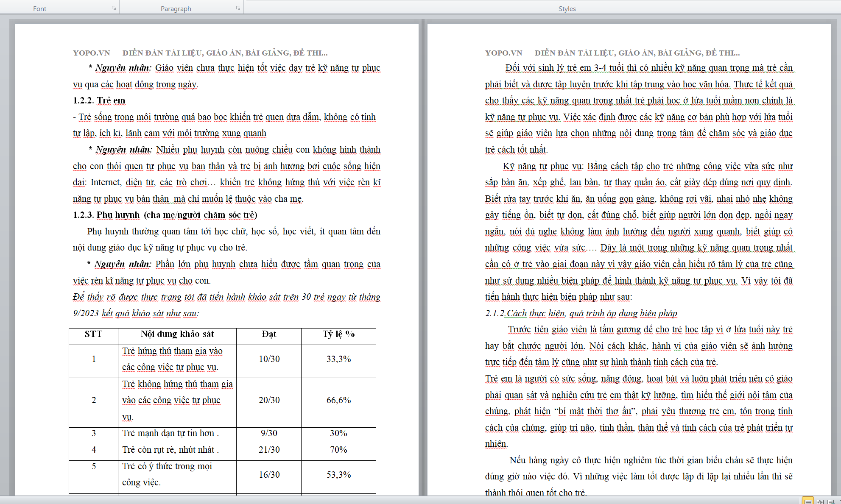This screenshot has width=841, height=504.
Task: Switch to Full Screen Reading view icon
Action: (820, 501)
